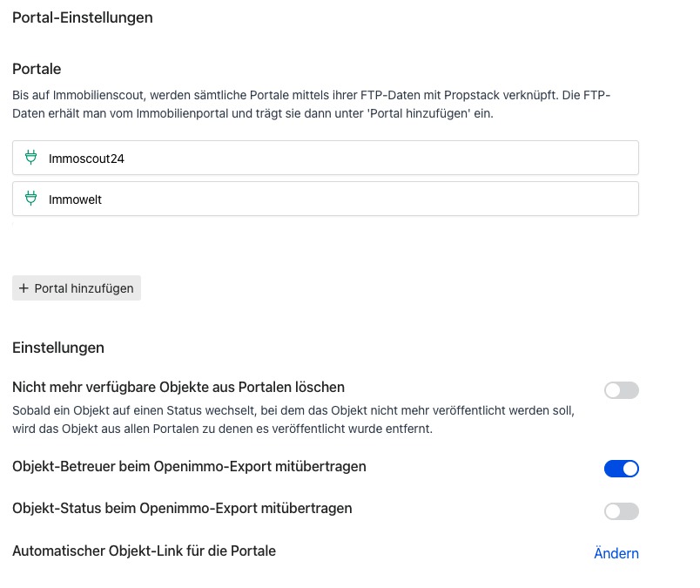The image size is (700, 588).
Task: Open the Immoscout24 portal entry
Action: 326,159
